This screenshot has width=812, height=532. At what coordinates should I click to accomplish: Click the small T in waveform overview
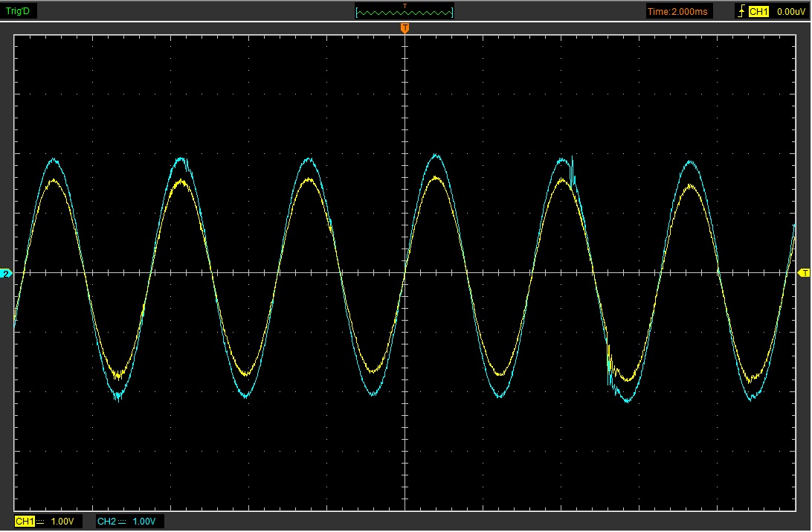pos(405,6)
